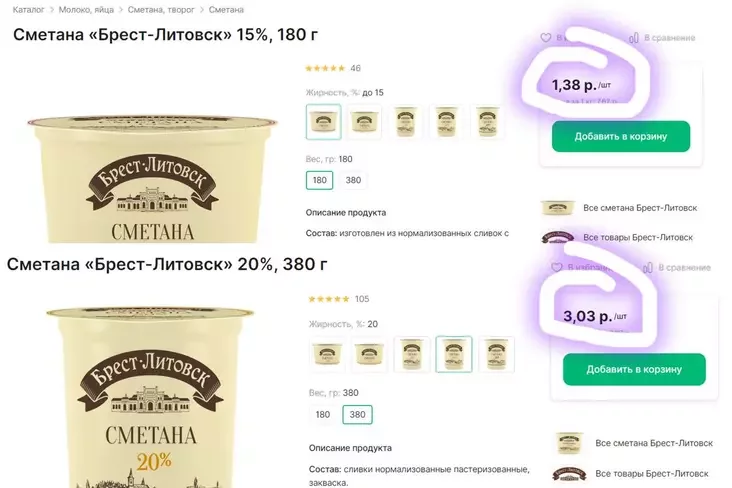Choose second fat variant thumbnail for 15% product
Screen dimensions: 732x488
coord(363,121)
